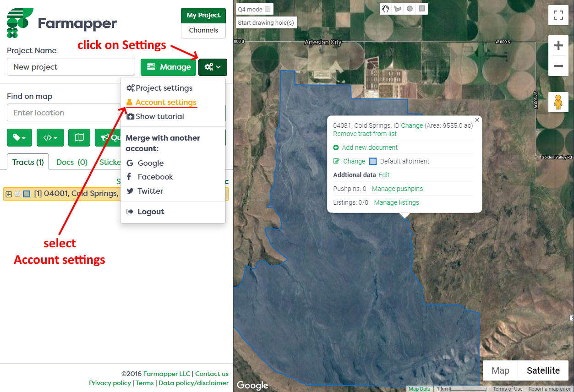Toggle the Q4 mode checkbox
This screenshot has height=392, width=574.
point(268,9)
